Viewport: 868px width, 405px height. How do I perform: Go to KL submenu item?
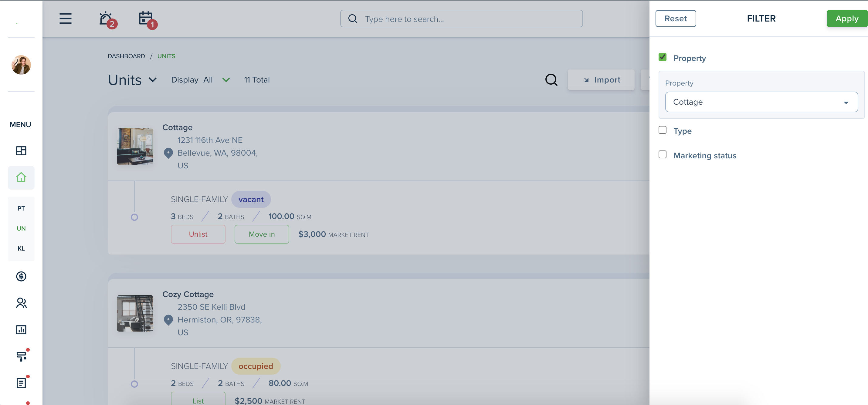(21, 248)
